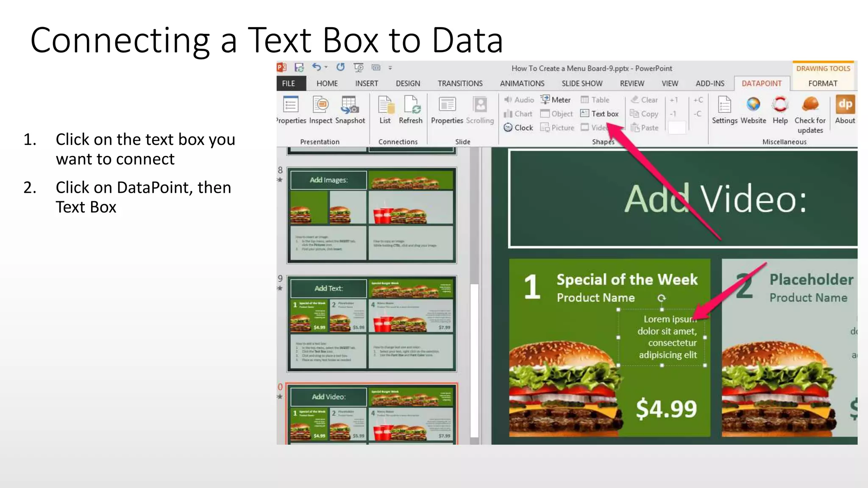
Task: Click the +1 row button
Action: (x=674, y=100)
